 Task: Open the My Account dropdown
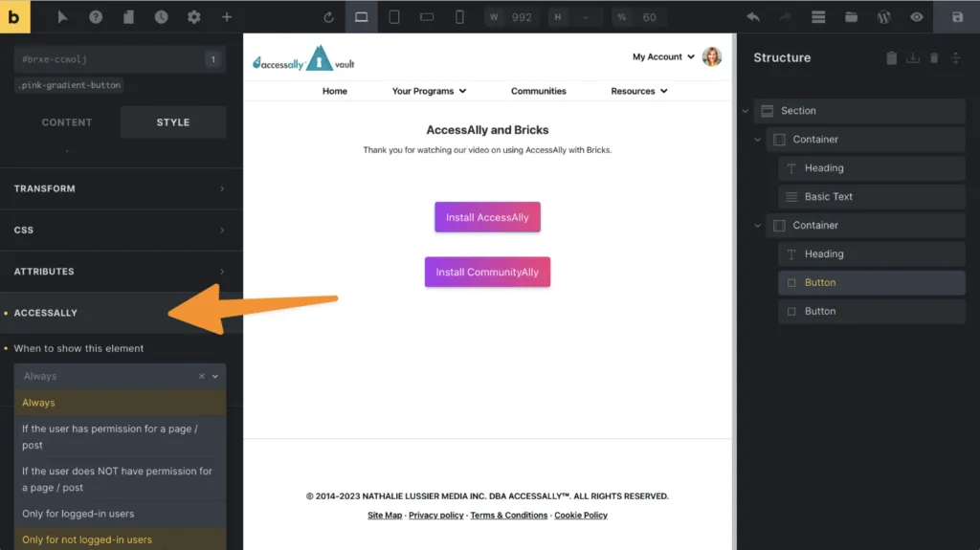(663, 56)
